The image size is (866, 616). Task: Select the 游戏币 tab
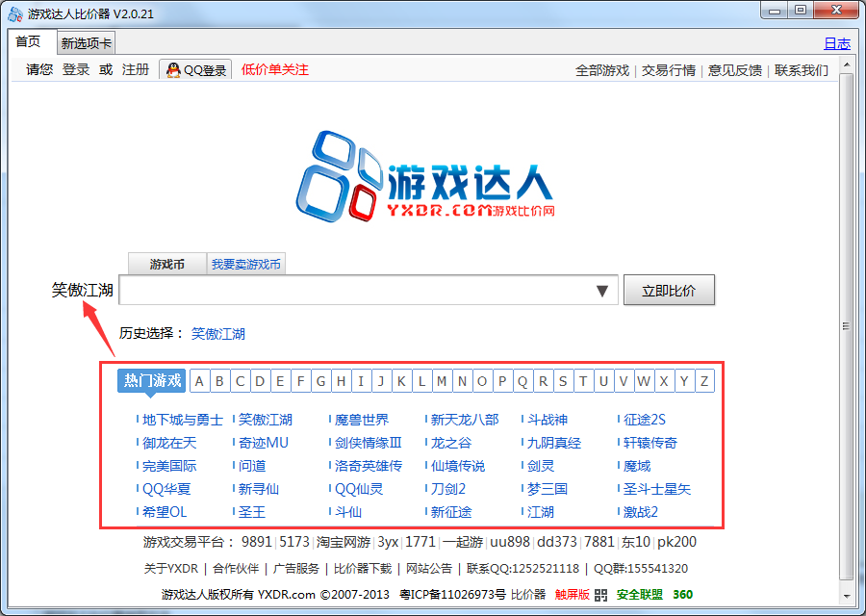click(x=166, y=264)
